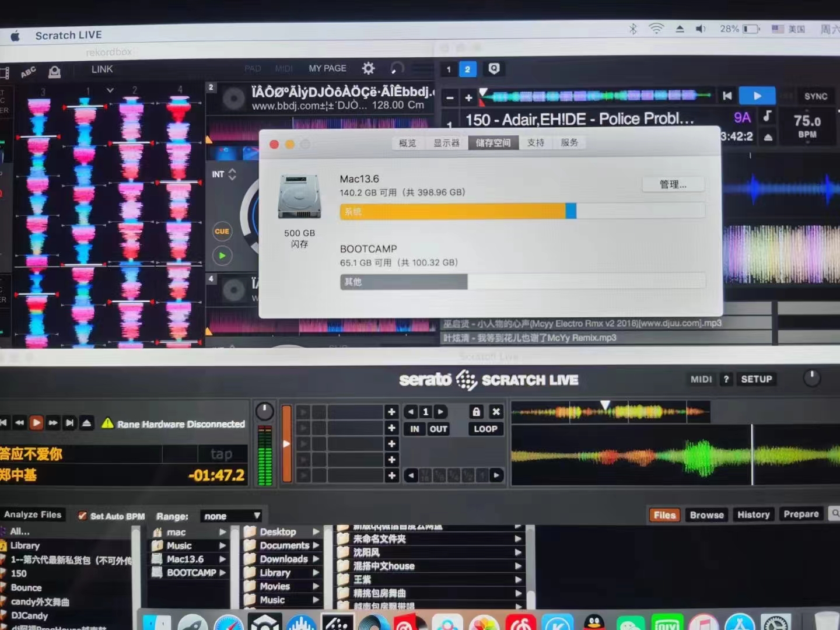Click the blue play button in rekordbox
The width and height of the screenshot is (840, 630).
[757, 96]
